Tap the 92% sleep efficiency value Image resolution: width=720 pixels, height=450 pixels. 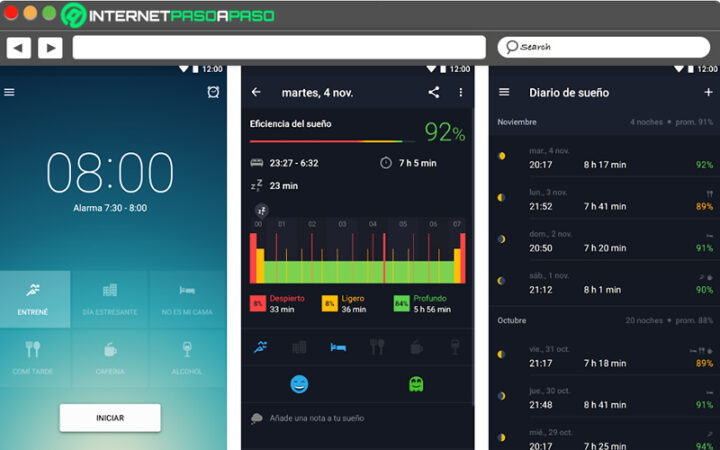click(444, 132)
